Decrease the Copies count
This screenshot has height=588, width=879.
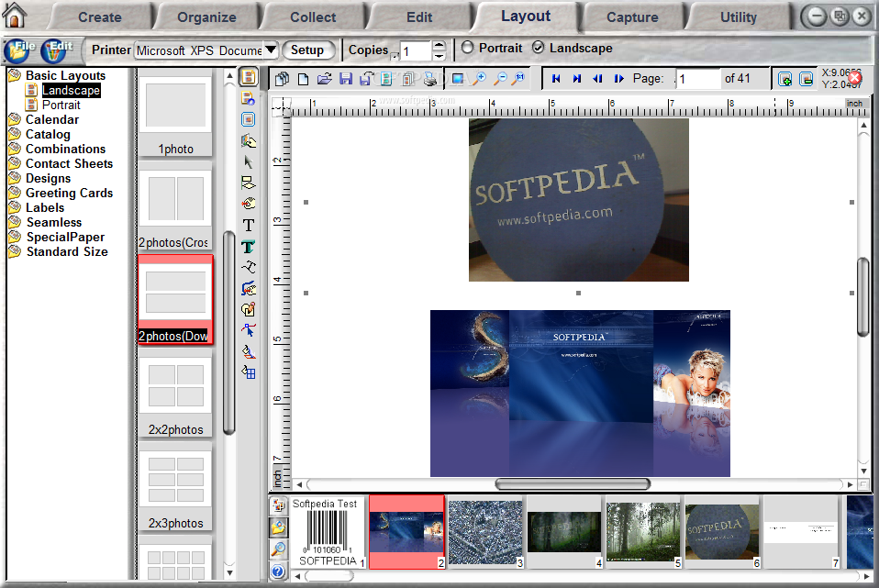(x=439, y=55)
